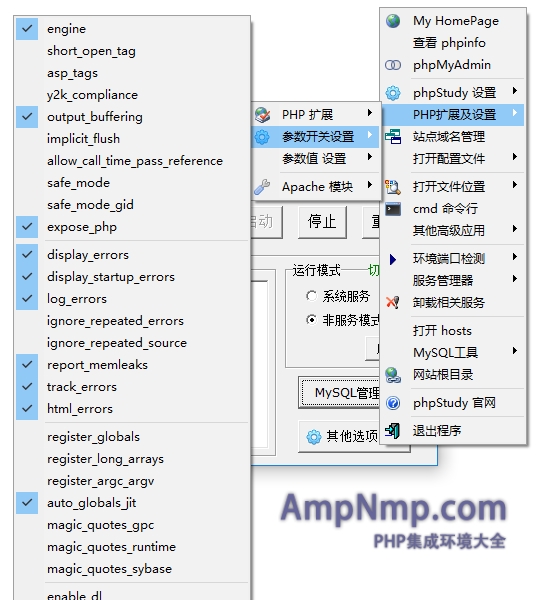Click the phpMyAdmin rings icon
556x600 pixels.
click(393, 65)
